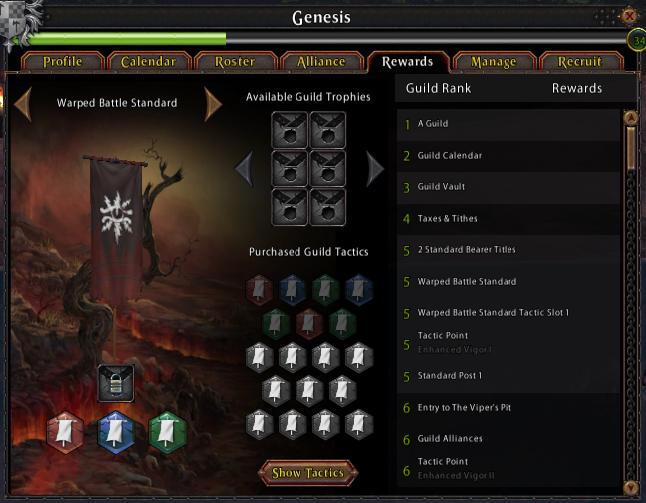This screenshot has height=503, width=646.
Task: Click the red purchased guild tactic in top row
Action: 259,290
